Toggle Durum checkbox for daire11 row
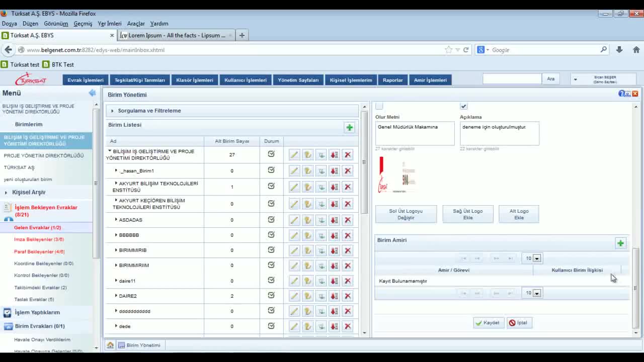This screenshot has height=362, width=644. (271, 280)
